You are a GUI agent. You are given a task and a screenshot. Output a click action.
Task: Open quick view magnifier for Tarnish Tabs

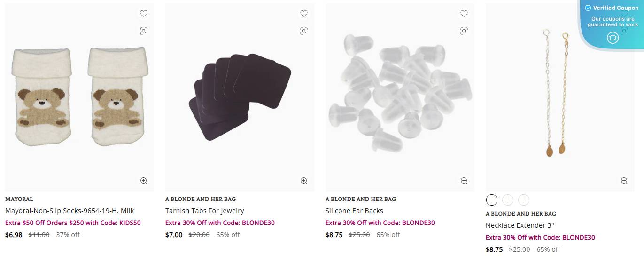304,181
